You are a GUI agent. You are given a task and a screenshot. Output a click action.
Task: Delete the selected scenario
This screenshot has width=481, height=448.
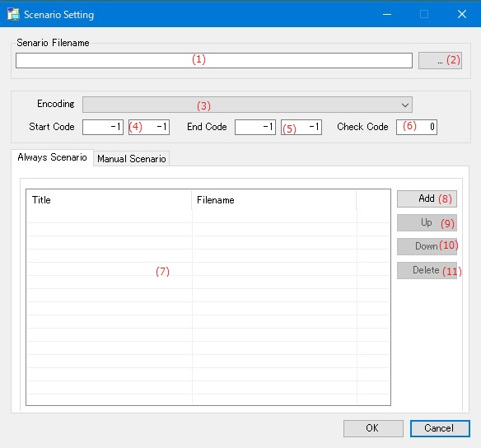pyautogui.click(x=427, y=270)
